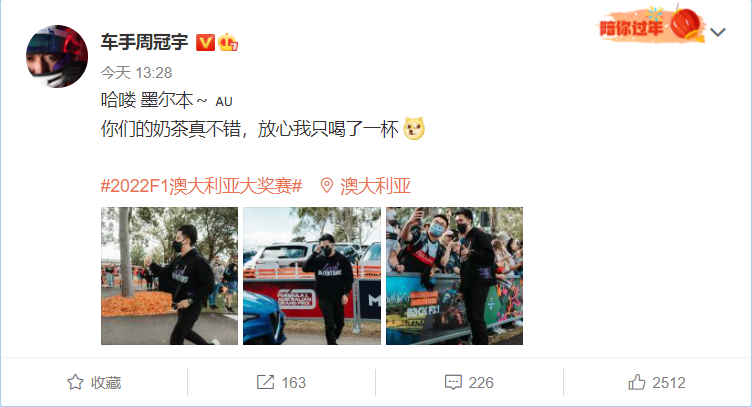The height and width of the screenshot is (407, 752).
Task: Click the location pin icon
Action: [327, 186]
